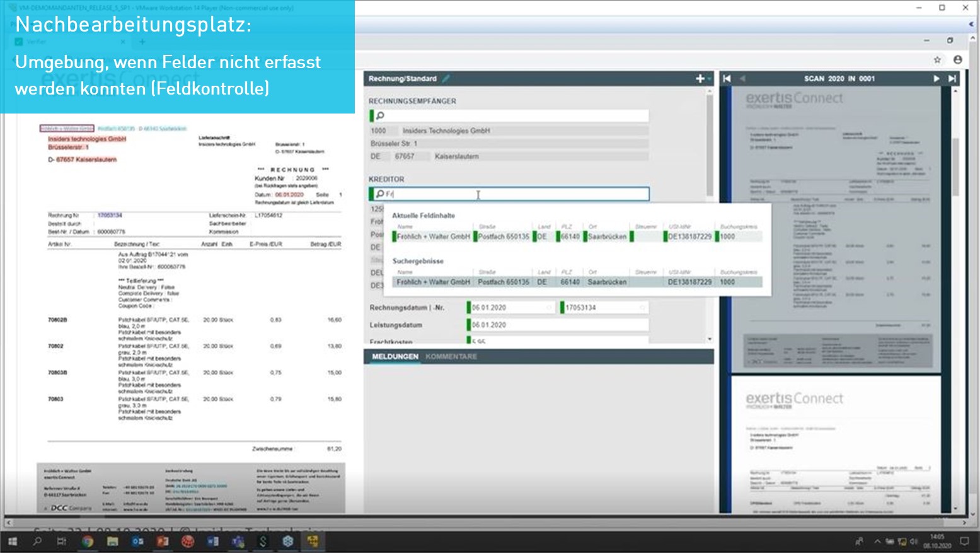Jump to last page in scan viewer
Viewport: 980px width, 553px height.
click(x=952, y=79)
